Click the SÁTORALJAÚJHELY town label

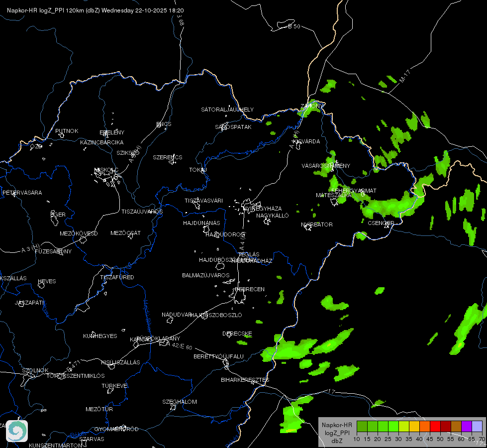[227, 110]
